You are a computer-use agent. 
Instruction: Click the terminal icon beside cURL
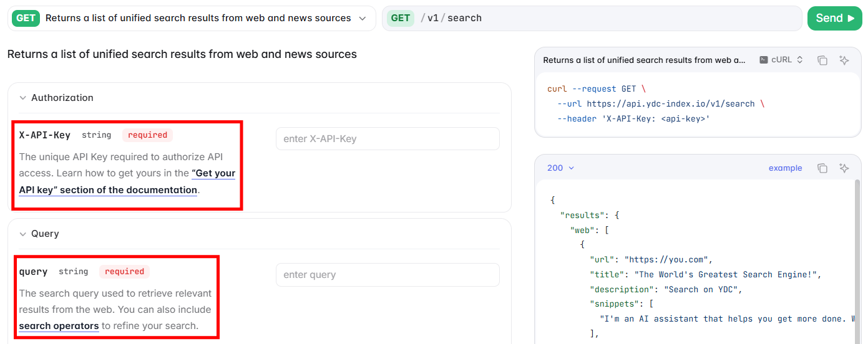pyautogui.click(x=763, y=60)
